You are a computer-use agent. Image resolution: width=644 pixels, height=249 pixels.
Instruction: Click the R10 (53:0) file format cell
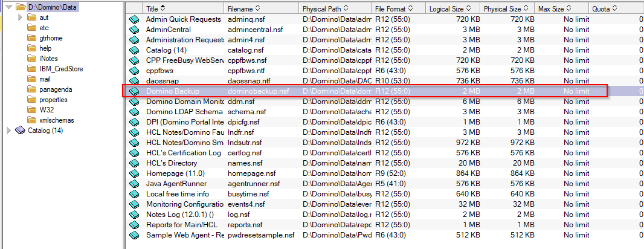(392, 81)
